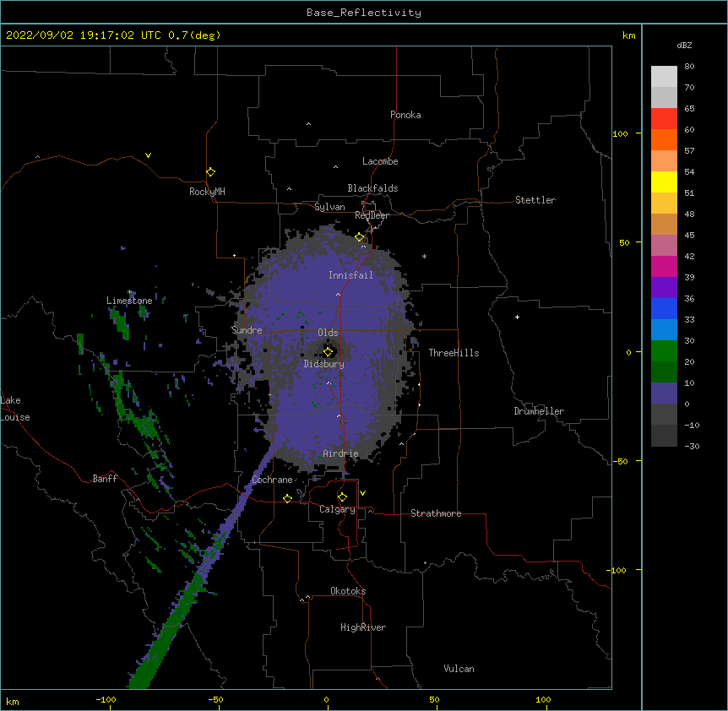Viewport: 728px width, 711px height.
Task: Click the Sundre town label
Action: click(247, 330)
